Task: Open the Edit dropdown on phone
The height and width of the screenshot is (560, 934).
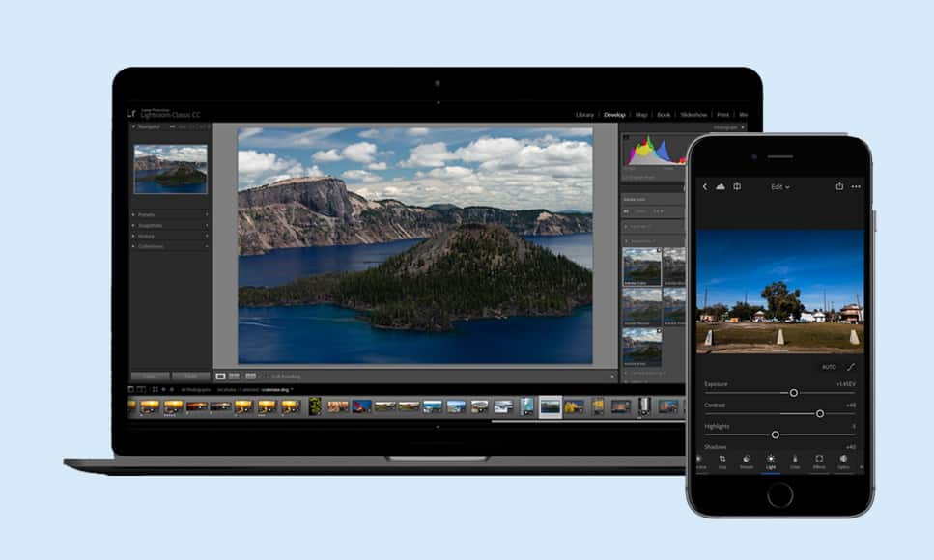Action: (x=779, y=186)
